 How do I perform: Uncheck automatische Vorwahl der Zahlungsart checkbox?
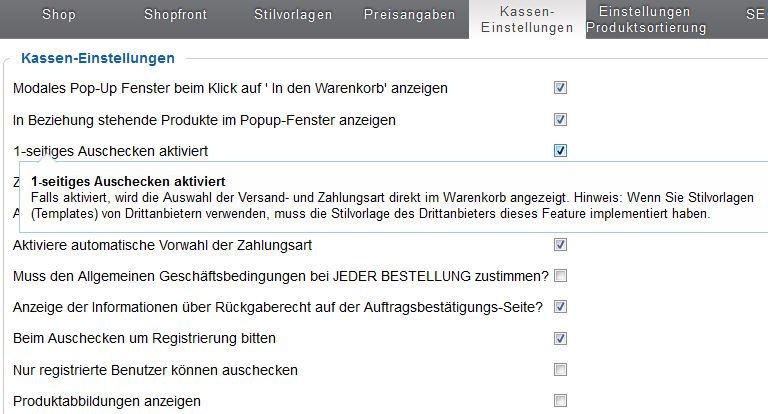pos(561,244)
